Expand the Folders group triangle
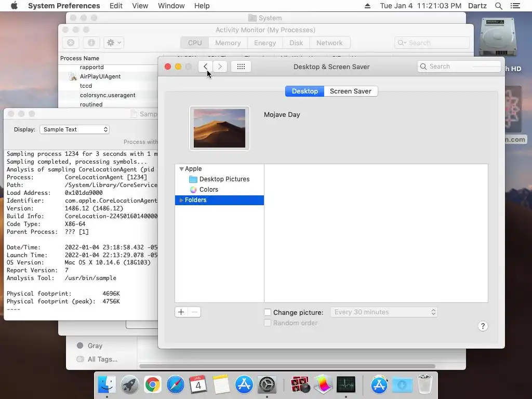The height and width of the screenshot is (399, 532). click(x=181, y=200)
